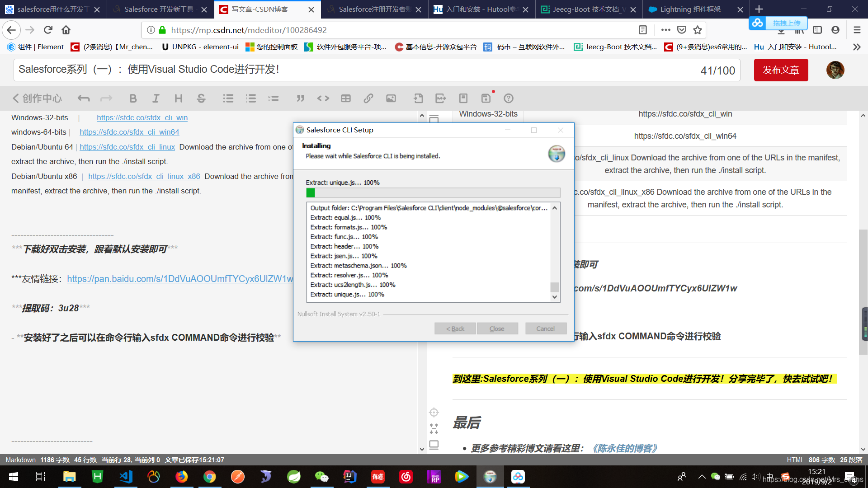868x488 pixels.
Task: Open the Firefox hamburger menu
Action: point(857,30)
